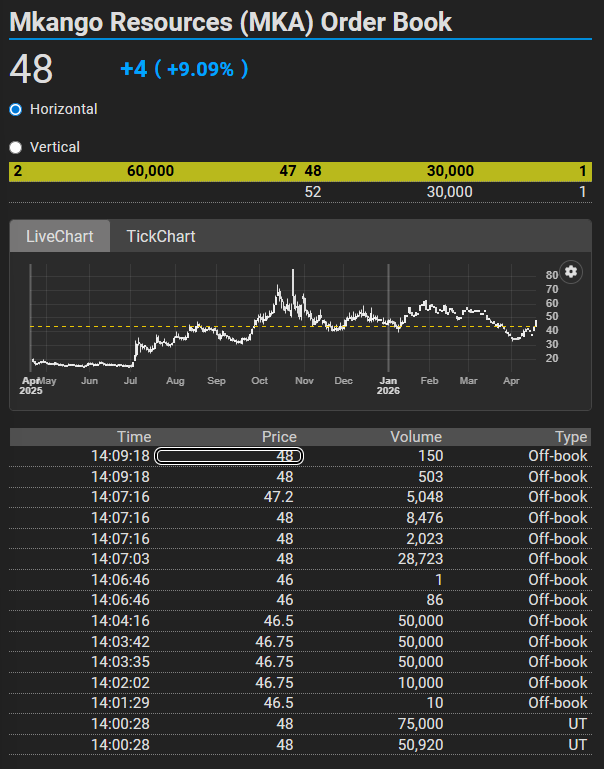Select the Vertical radio button
The width and height of the screenshot is (604, 769).
[x=16, y=147]
